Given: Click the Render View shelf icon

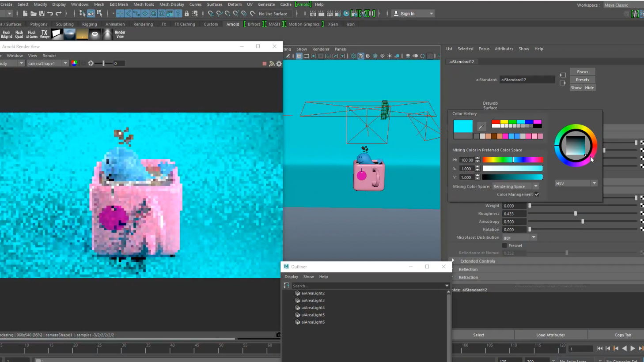Looking at the screenshot, I should point(120,34).
